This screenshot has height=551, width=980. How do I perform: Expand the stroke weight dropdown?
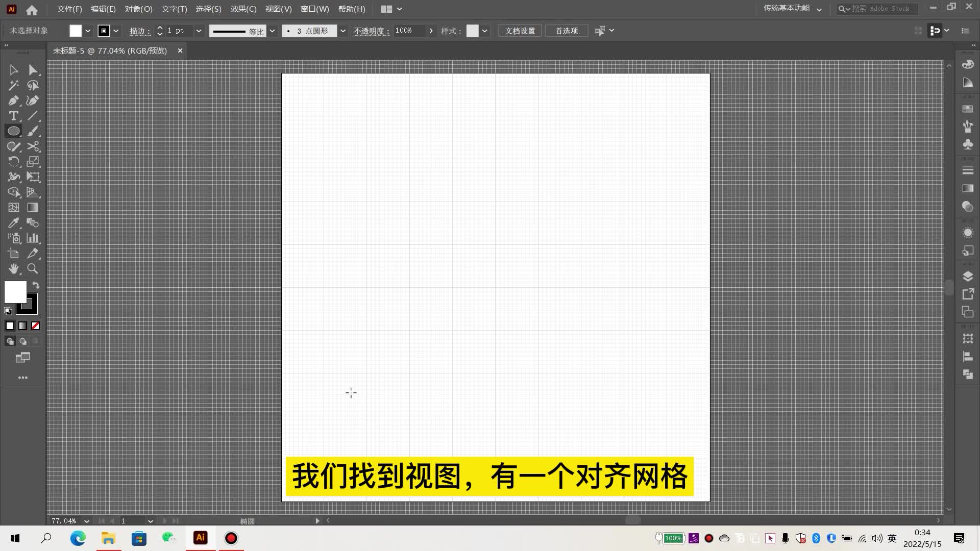(199, 31)
